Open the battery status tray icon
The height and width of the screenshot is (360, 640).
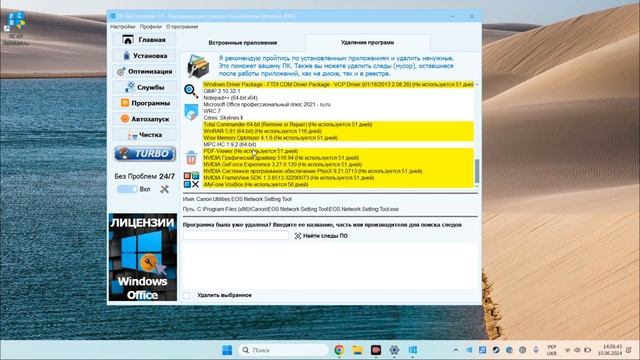coord(587,350)
